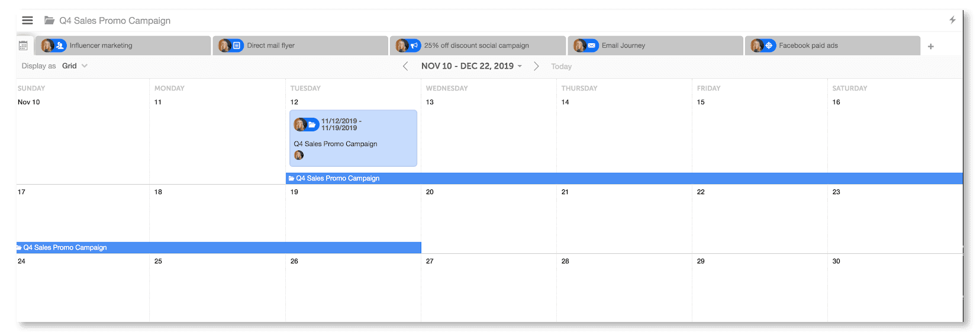Go to the previous date range
Image resolution: width=980 pixels, height=332 pixels.
pos(405,66)
